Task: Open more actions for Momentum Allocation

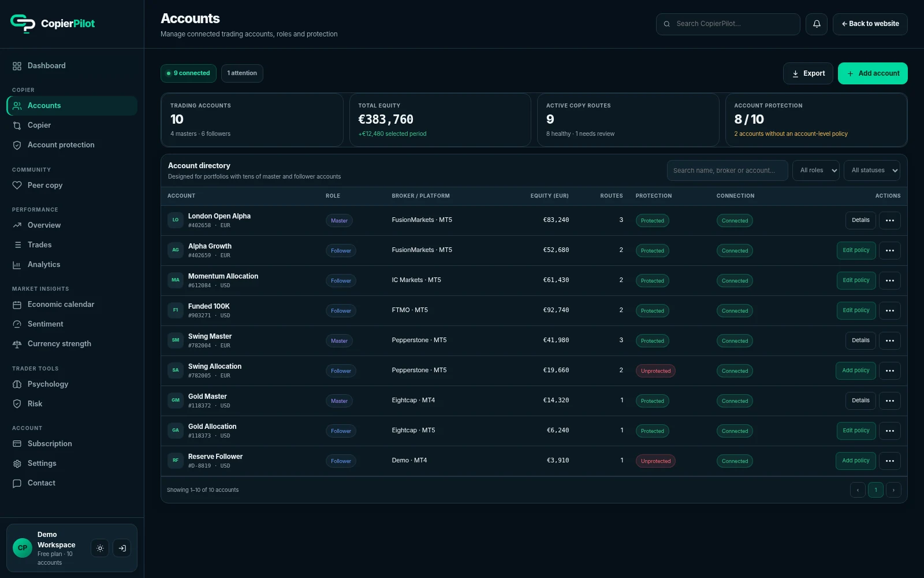Action: coord(890,280)
